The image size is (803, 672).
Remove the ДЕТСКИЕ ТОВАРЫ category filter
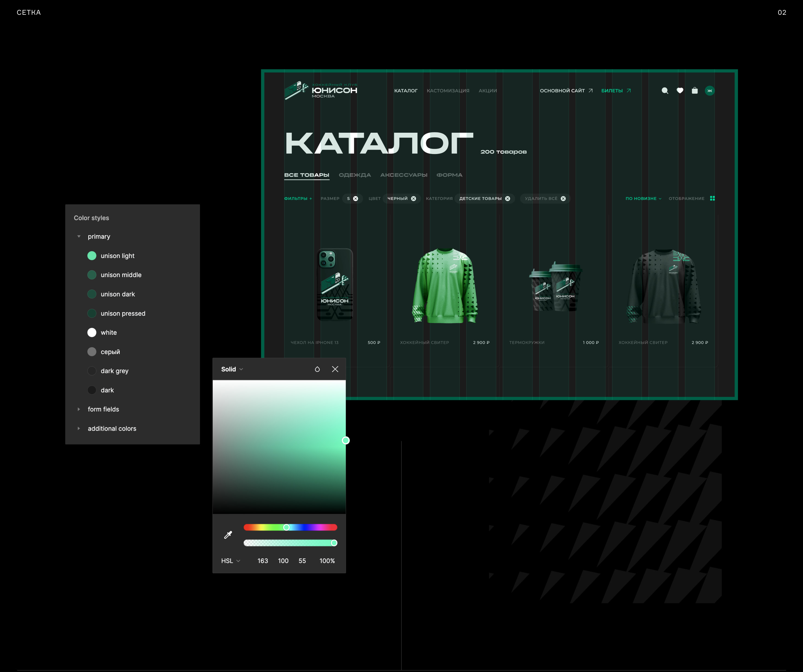tap(507, 199)
